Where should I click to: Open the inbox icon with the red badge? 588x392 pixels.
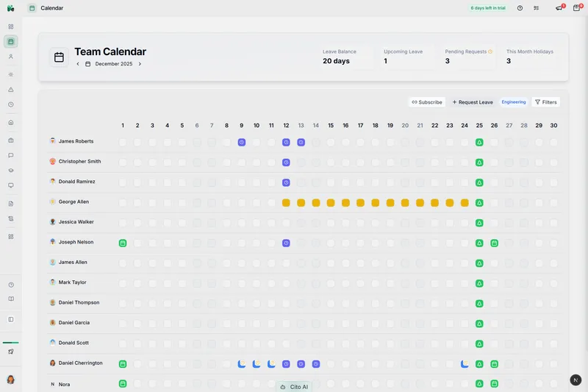click(577, 8)
